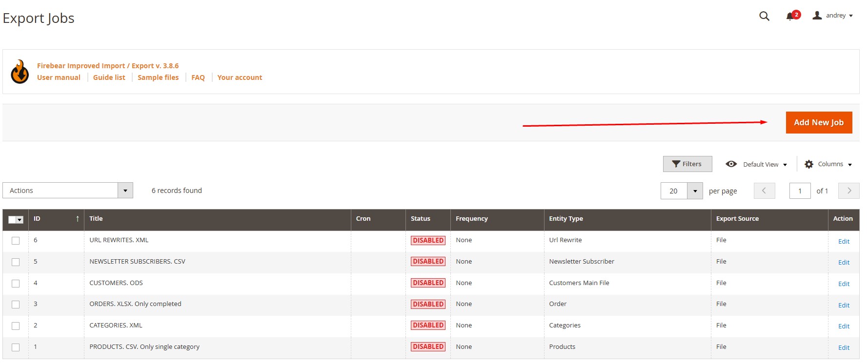Click the funnel Filters button
Image resolution: width=868 pixels, height=364 pixels.
pyautogui.click(x=687, y=164)
